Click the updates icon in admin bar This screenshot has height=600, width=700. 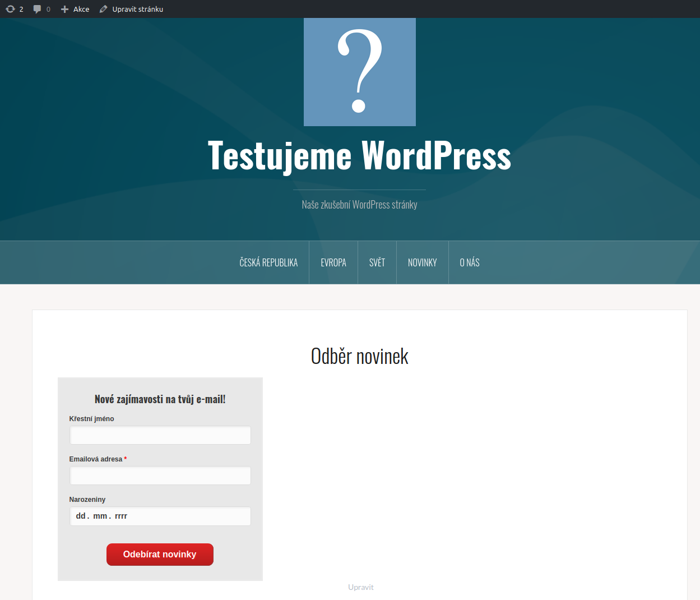[x=10, y=9]
